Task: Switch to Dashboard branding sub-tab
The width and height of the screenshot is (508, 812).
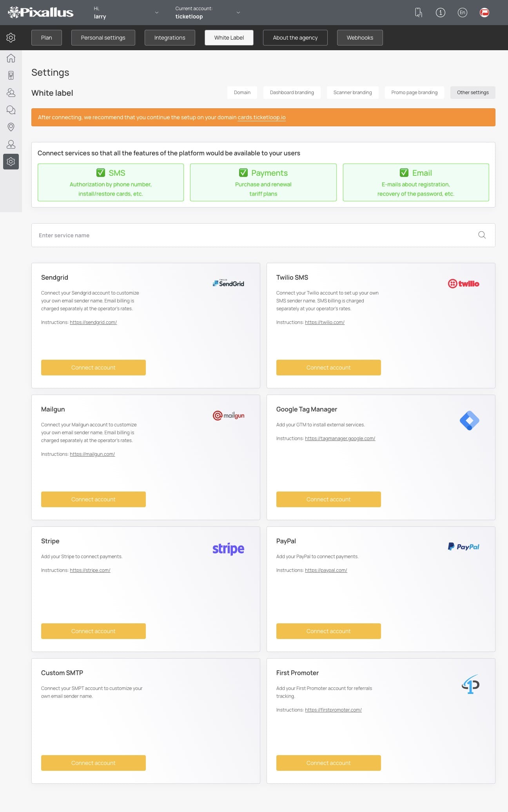Action: [292, 93]
